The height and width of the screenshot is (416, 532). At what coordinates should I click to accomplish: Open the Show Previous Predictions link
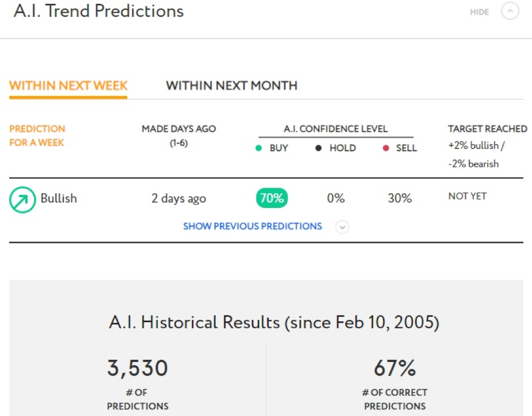252,226
